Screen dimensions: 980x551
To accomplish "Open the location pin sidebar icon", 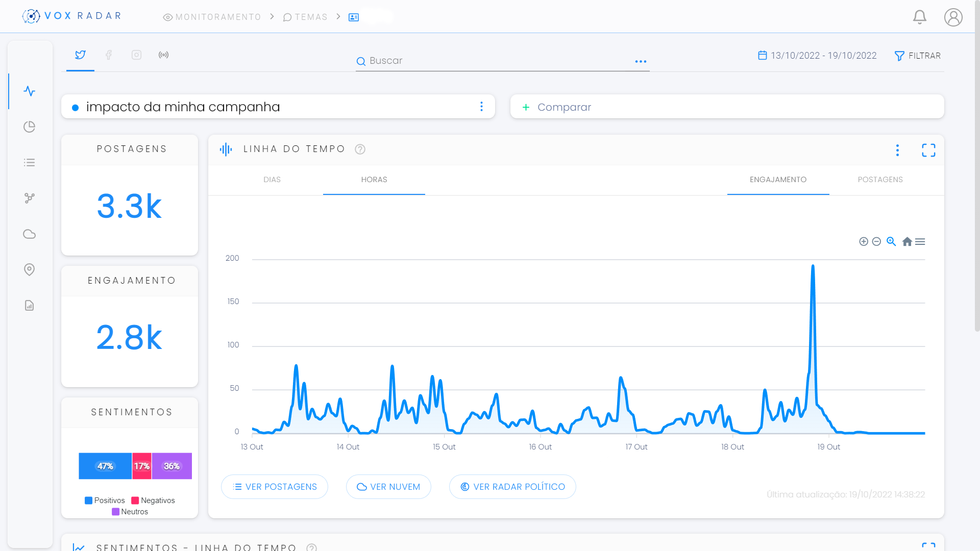I will (x=30, y=269).
